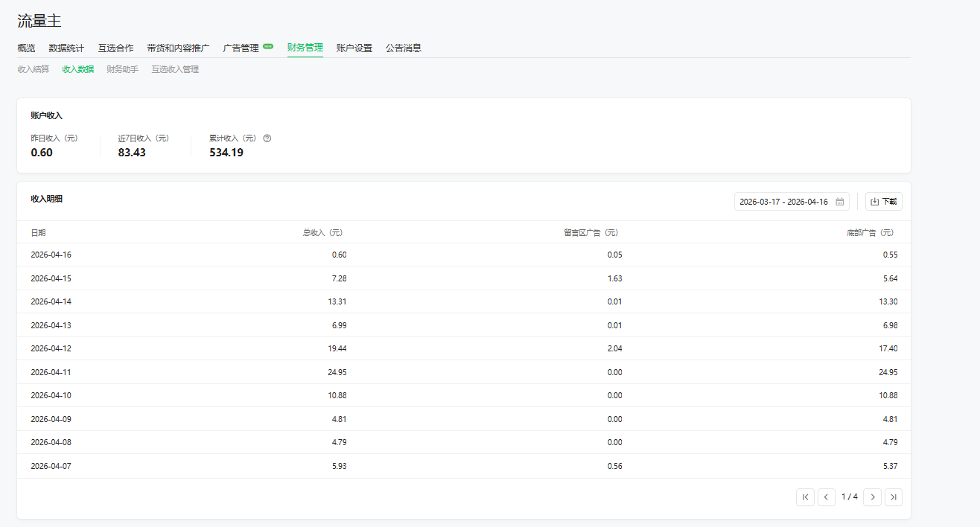Go to 互选收入管理 sub-tab
This screenshot has height=527, width=980.
tap(175, 69)
